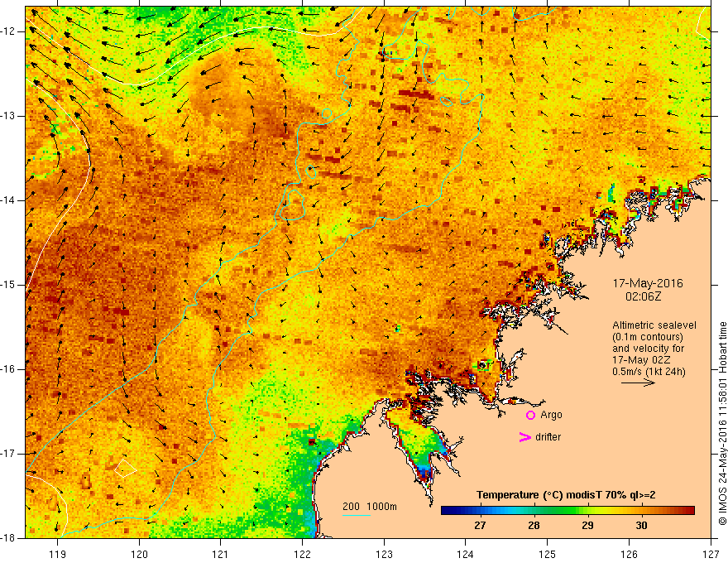Click the latitude axis label -15
This screenshot has width=728, height=563.
click(9, 285)
